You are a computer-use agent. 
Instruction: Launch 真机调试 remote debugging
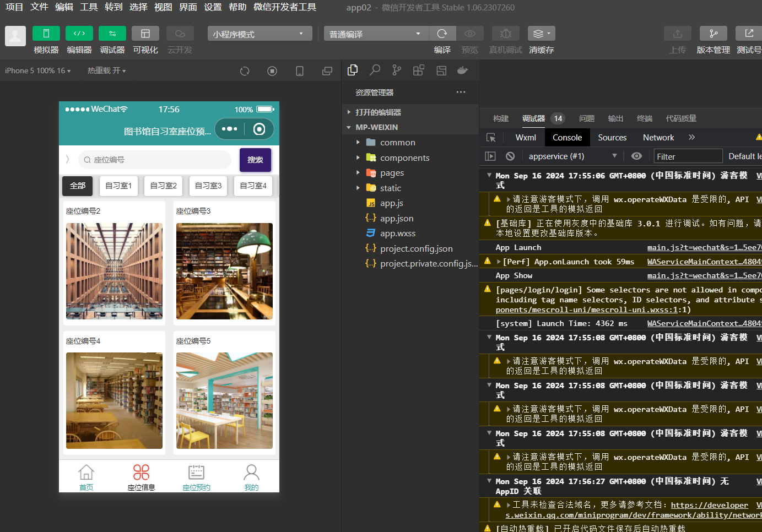click(x=505, y=33)
